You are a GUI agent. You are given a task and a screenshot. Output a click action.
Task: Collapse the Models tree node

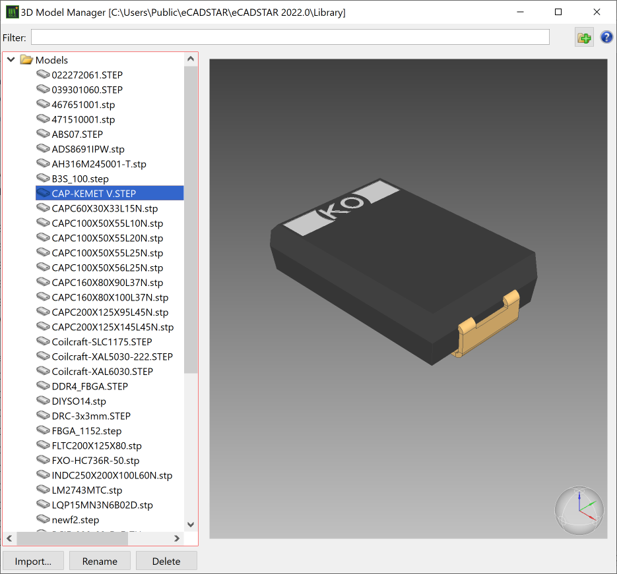[x=11, y=60]
